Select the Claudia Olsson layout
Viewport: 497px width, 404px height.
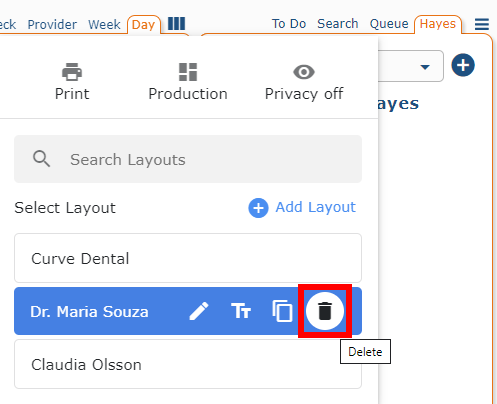tap(188, 364)
